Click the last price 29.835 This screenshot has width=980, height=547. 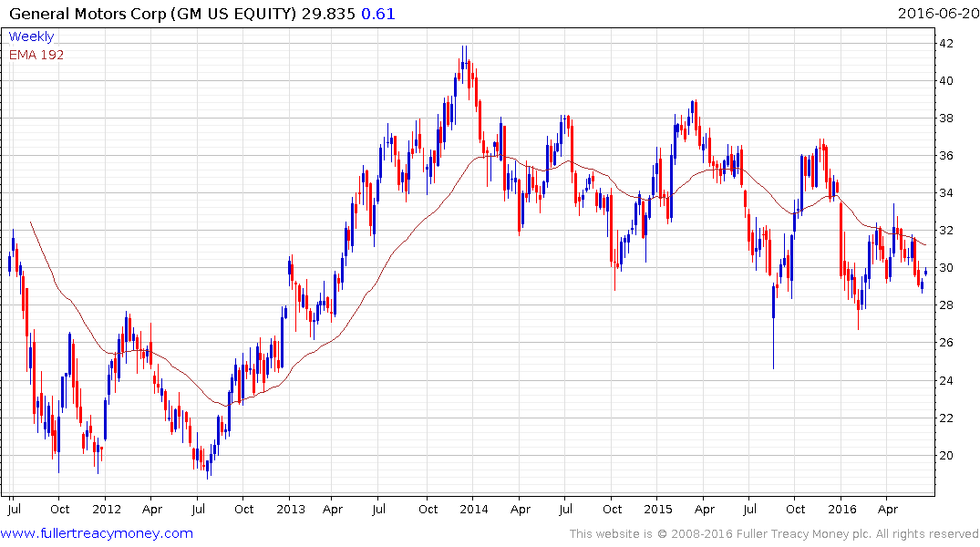click(x=328, y=14)
